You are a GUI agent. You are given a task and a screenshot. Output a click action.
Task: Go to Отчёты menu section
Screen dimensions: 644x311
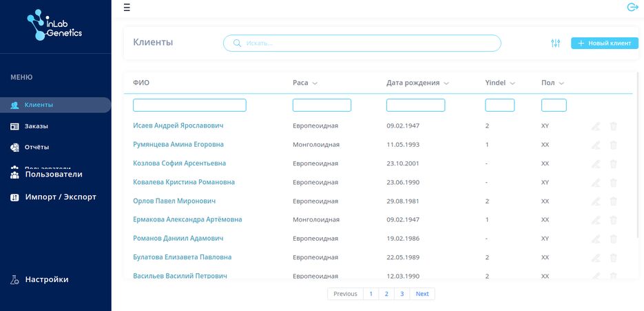tap(37, 147)
